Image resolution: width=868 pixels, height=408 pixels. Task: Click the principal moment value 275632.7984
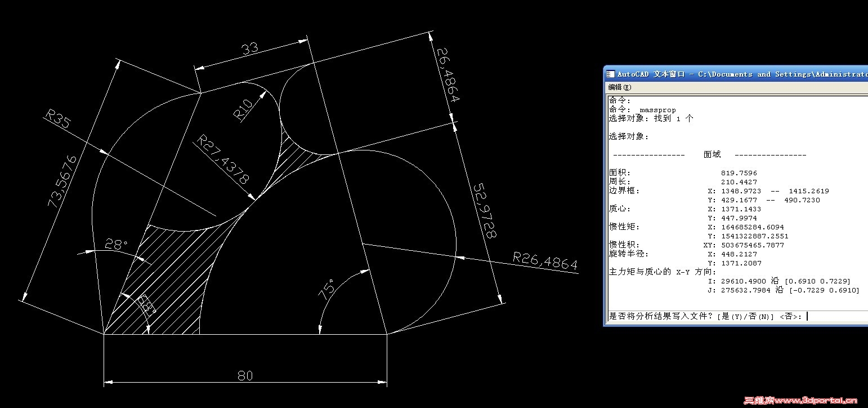pyautogui.click(x=746, y=290)
